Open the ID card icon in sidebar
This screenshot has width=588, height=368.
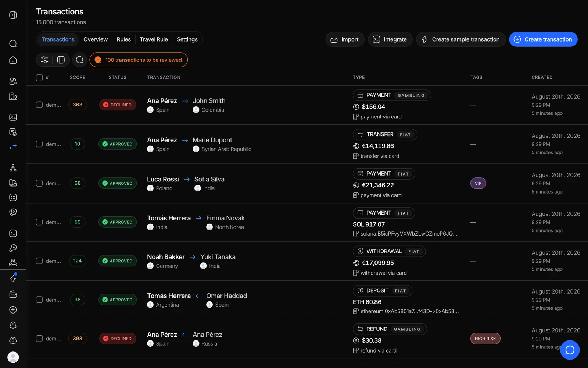coord(13,117)
